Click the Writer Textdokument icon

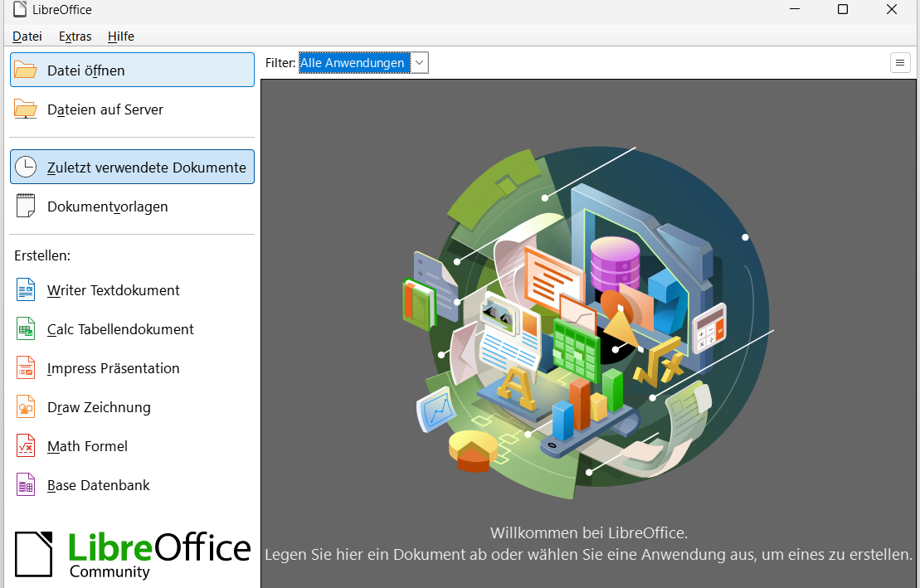pyautogui.click(x=26, y=290)
